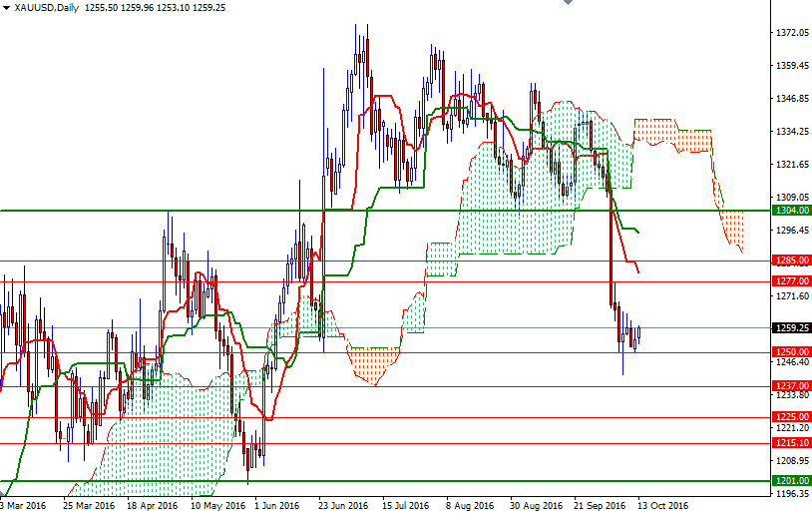Click the 1334.25 value on price scale
Image resolution: width=812 pixels, height=513 pixels.
point(792,132)
